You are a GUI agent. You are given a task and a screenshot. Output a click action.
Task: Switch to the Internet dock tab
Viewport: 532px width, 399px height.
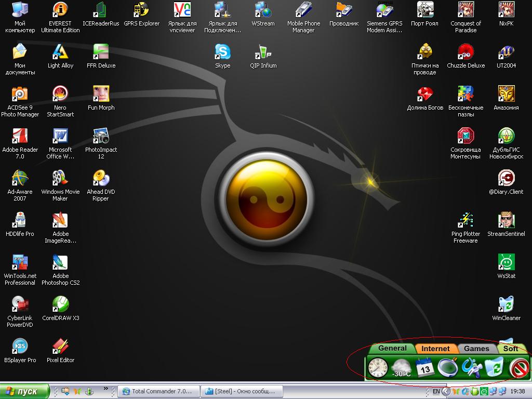pyautogui.click(x=435, y=349)
